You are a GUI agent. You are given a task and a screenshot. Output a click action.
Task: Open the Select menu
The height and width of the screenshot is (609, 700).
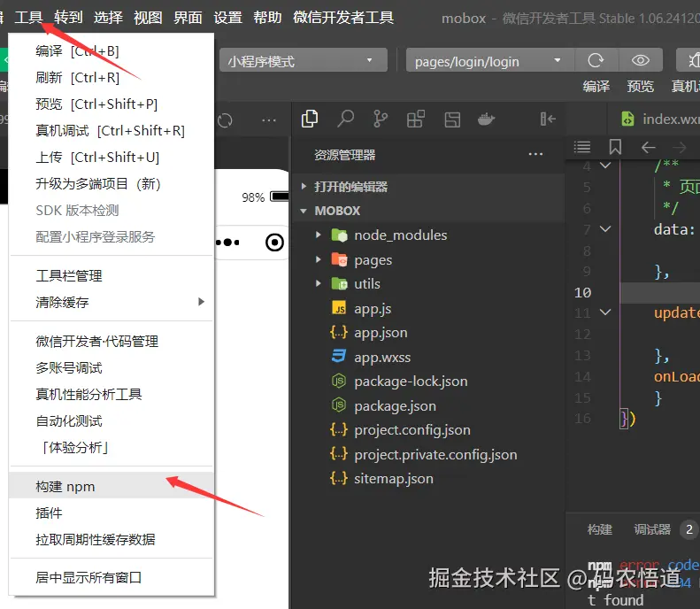click(x=108, y=18)
